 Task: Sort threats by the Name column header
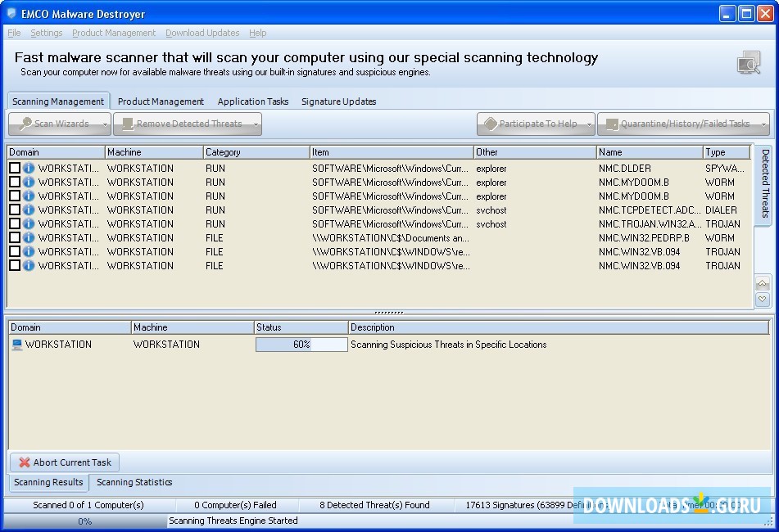pyautogui.click(x=650, y=152)
